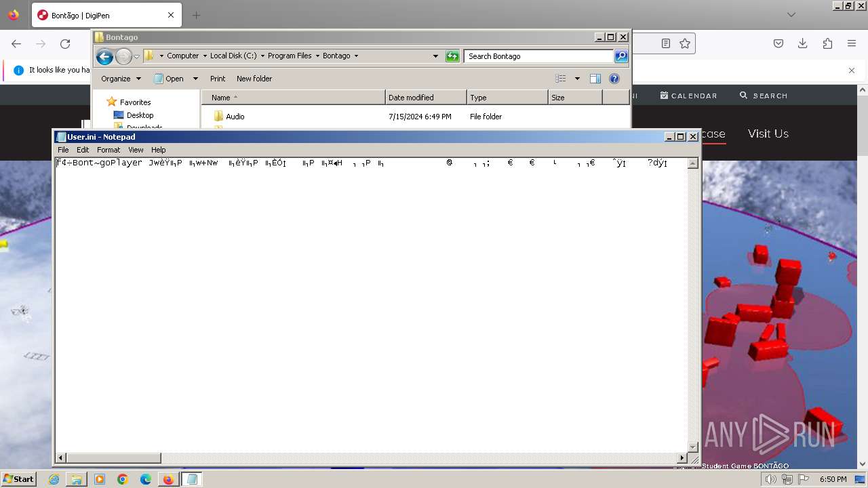Click Firefox back arrow
The image size is (868, 488).
(x=16, y=43)
